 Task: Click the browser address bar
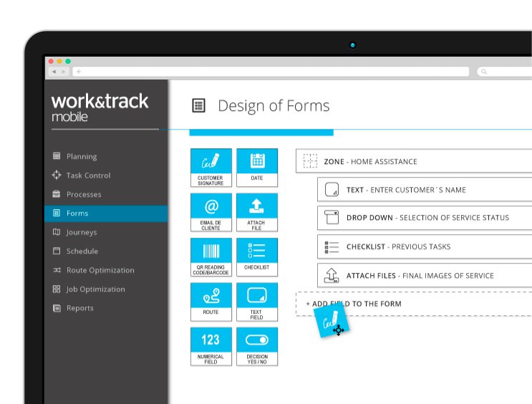pos(271,72)
